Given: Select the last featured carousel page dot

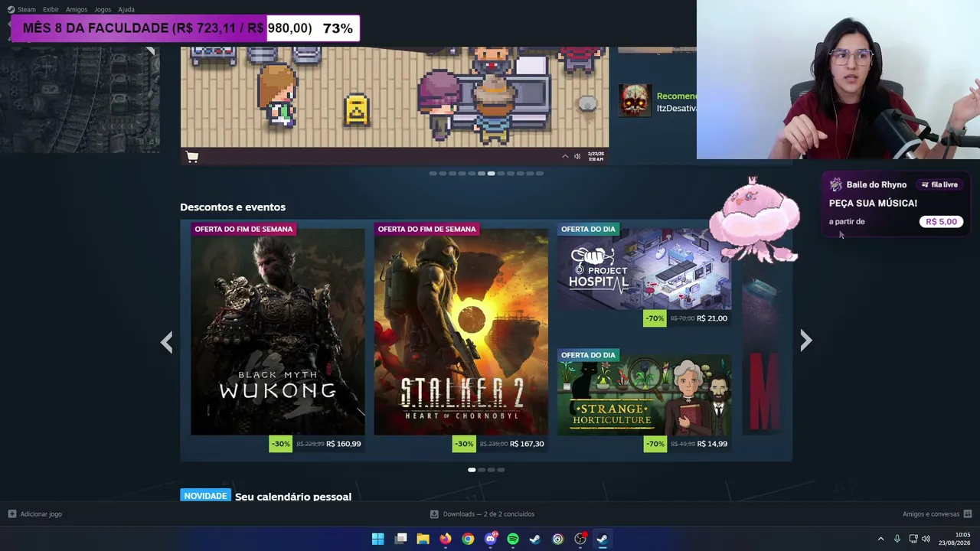Looking at the screenshot, I should (540, 174).
